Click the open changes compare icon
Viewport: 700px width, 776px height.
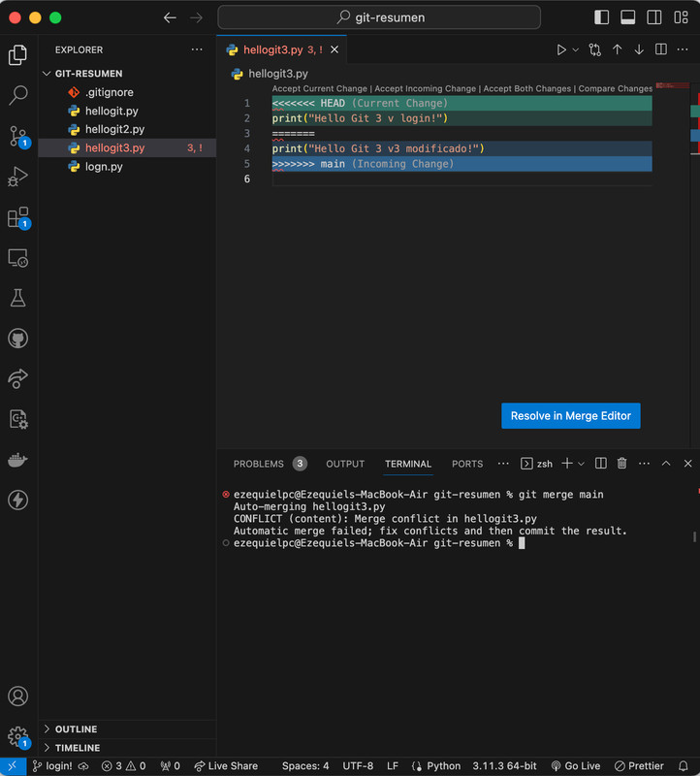(594, 49)
